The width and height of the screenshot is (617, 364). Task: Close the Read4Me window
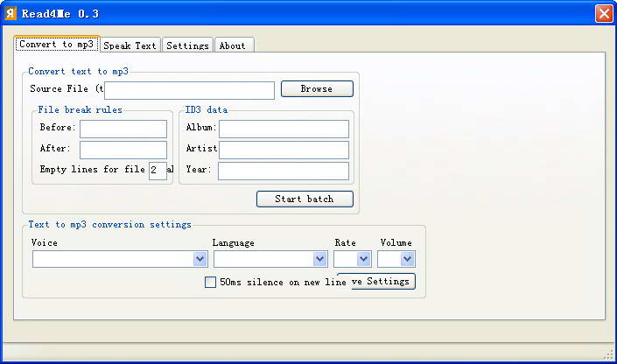[604, 14]
